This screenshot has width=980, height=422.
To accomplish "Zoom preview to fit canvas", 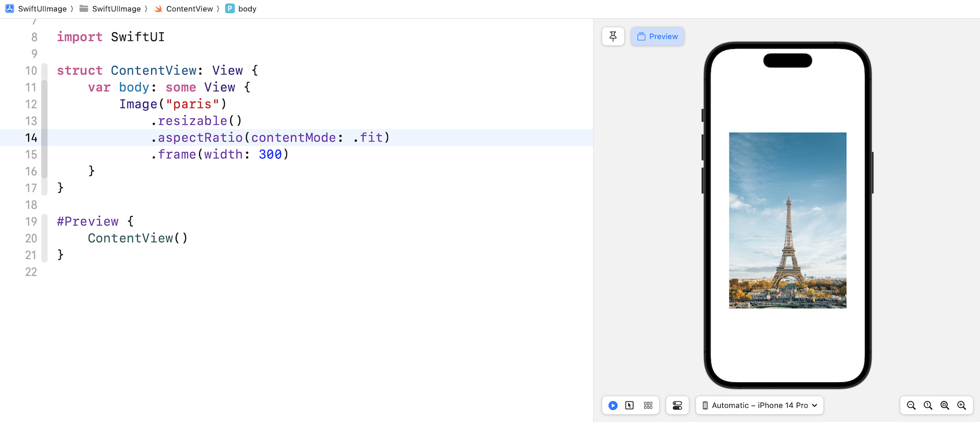I will pos(945,405).
